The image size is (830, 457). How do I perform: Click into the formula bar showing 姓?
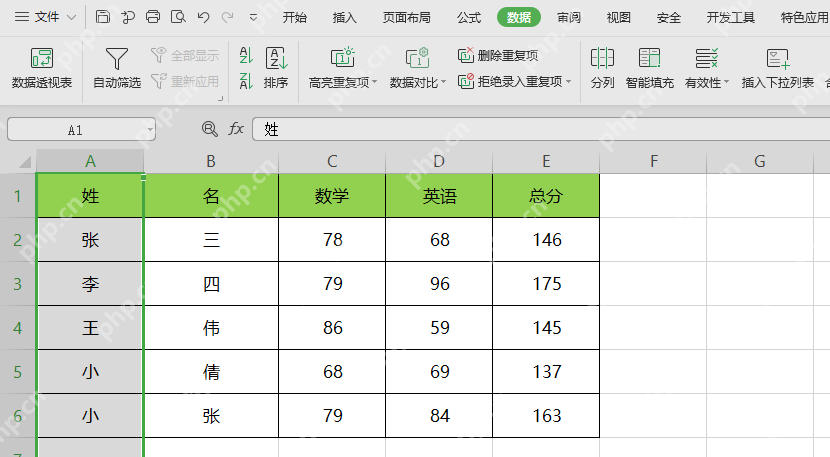click(541, 129)
